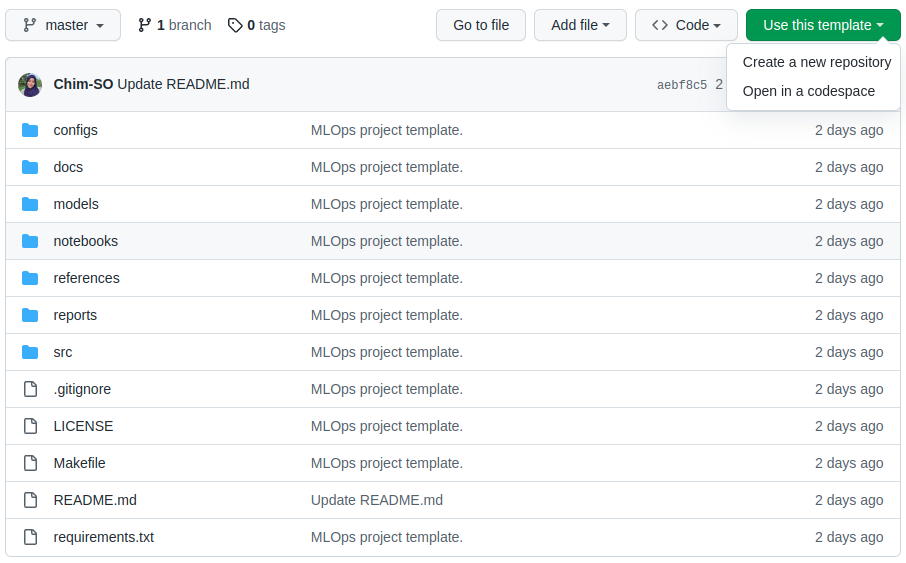906x563 pixels.
Task: Click the Makefile file icon
Action: (x=31, y=463)
